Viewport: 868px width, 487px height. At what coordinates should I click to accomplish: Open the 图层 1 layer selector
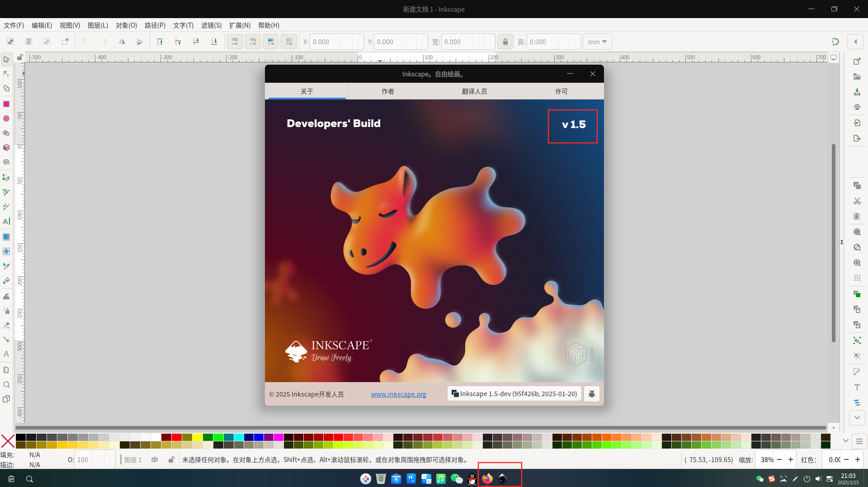(x=133, y=459)
